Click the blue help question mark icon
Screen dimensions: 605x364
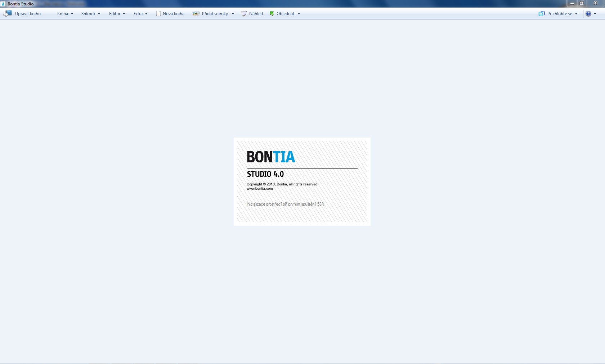pos(588,14)
